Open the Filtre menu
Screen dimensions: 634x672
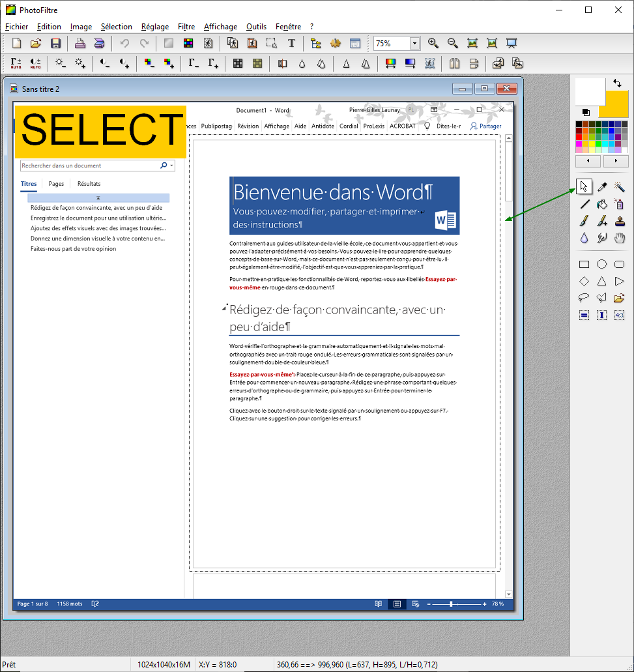pos(186,27)
